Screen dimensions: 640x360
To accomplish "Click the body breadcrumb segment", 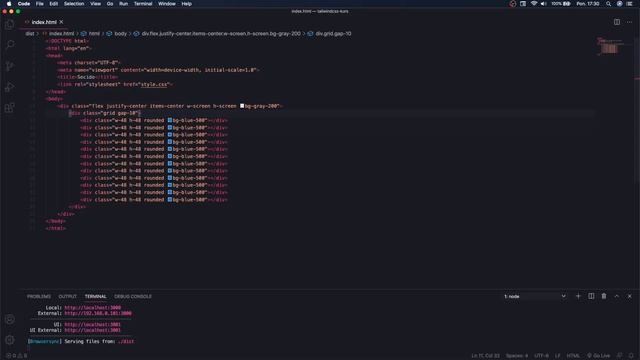I will 120,33.
